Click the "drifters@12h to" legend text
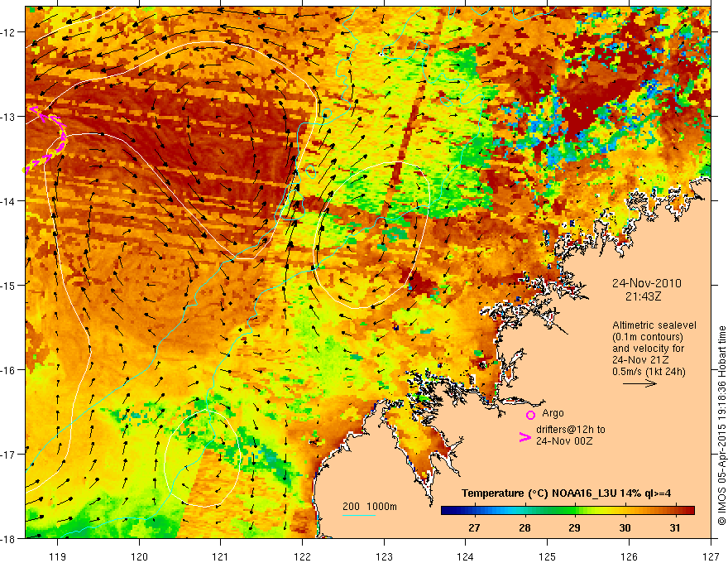Image resolution: width=728 pixels, height=563 pixels. coord(571,430)
